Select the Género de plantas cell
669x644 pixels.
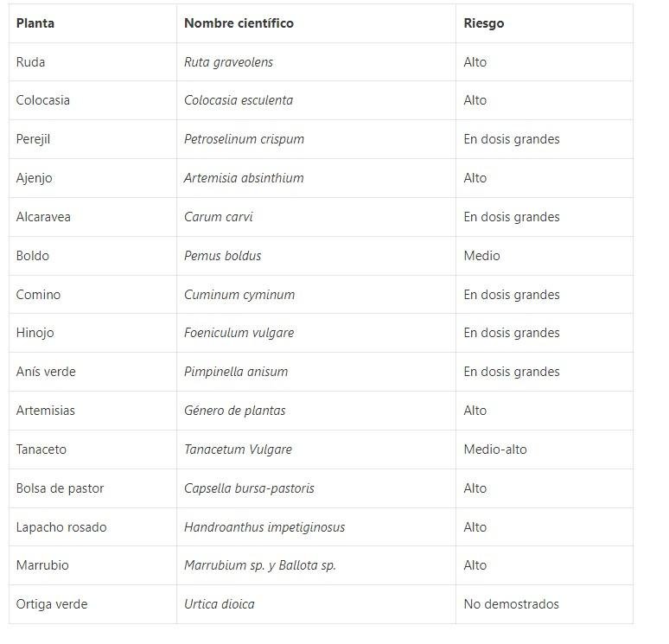(x=234, y=411)
